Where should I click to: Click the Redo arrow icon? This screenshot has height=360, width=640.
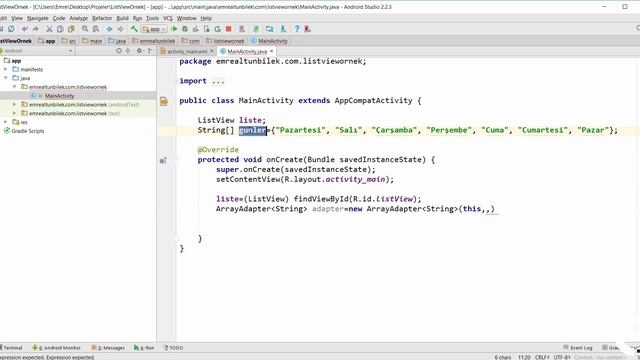click(x=36, y=29)
